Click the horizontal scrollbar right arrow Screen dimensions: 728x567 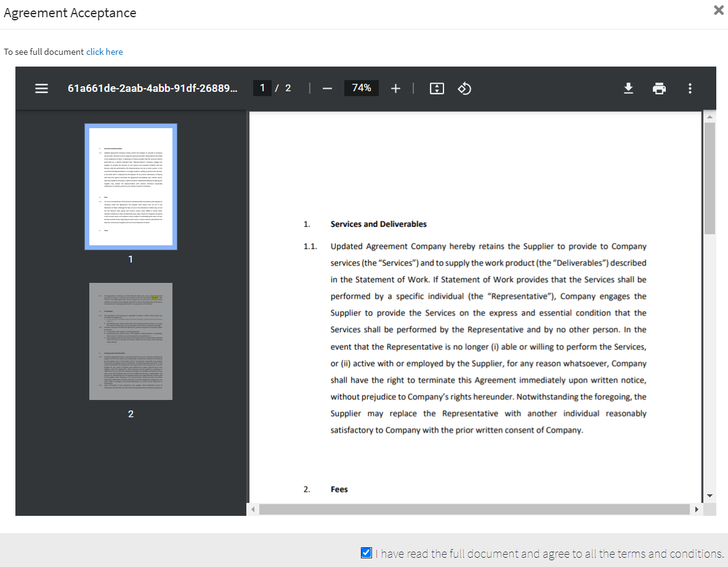click(x=697, y=510)
